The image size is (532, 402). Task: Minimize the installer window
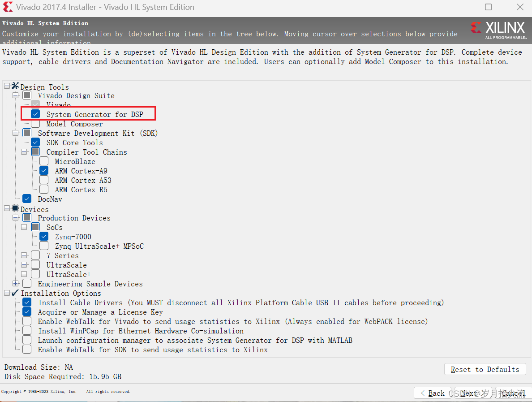coord(457,7)
